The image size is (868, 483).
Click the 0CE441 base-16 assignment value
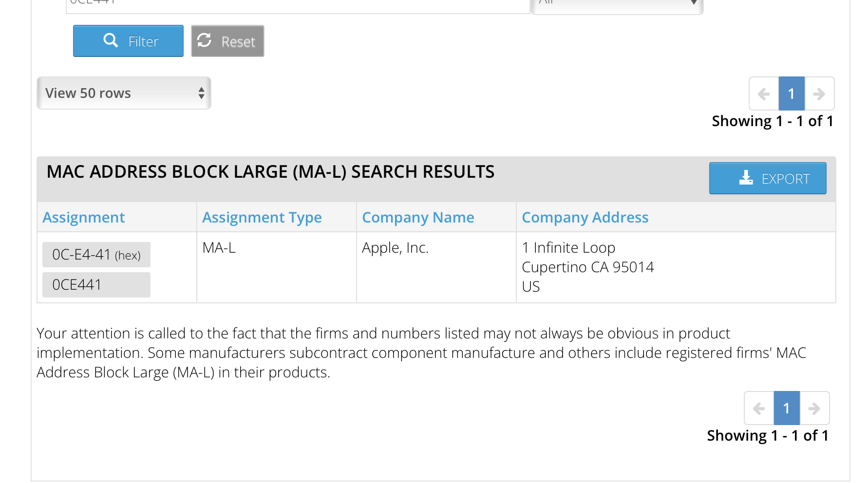96,285
